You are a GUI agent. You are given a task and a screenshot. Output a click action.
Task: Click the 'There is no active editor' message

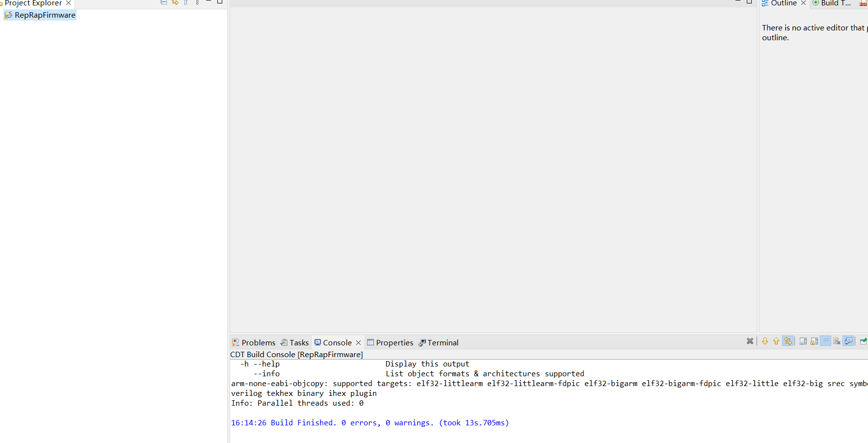coord(815,32)
